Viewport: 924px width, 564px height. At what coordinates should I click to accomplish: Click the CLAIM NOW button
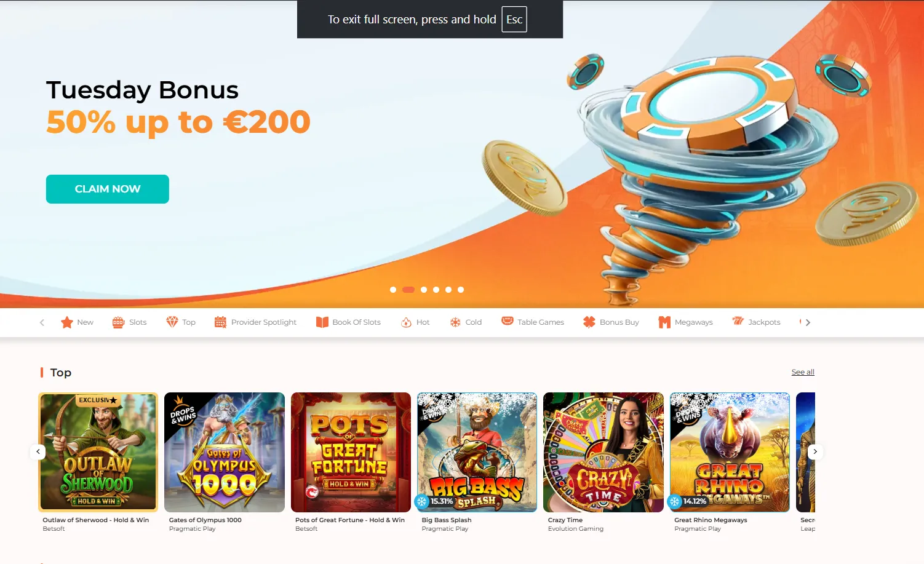click(108, 189)
